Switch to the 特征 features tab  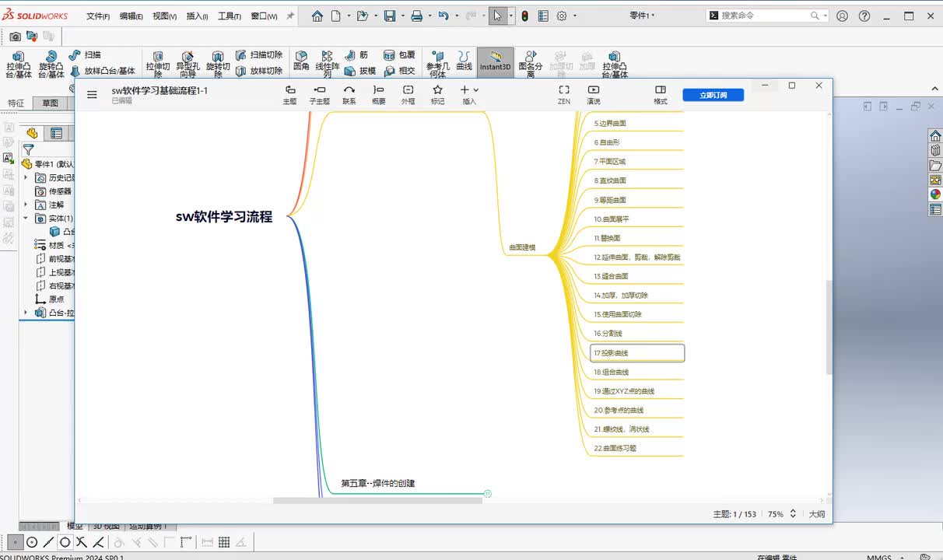(x=16, y=103)
